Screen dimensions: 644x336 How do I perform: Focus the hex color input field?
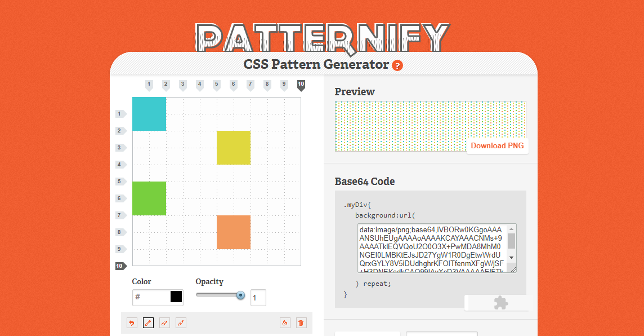tap(157, 297)
